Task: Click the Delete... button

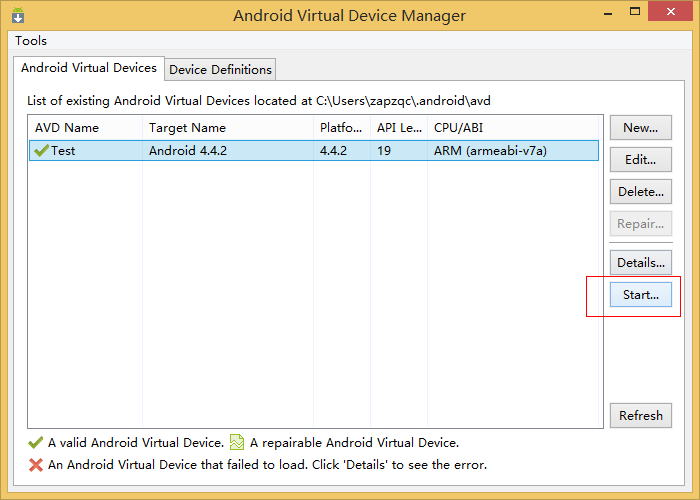Action: pyautogui.click(x=641, y=192)
